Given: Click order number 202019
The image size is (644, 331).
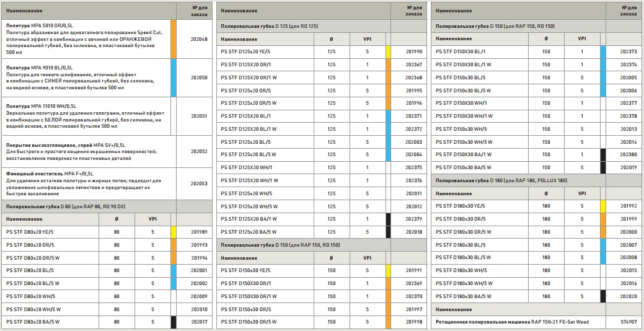Looking at the screenshot, I should pyautogui.click(x=629, y=167).
